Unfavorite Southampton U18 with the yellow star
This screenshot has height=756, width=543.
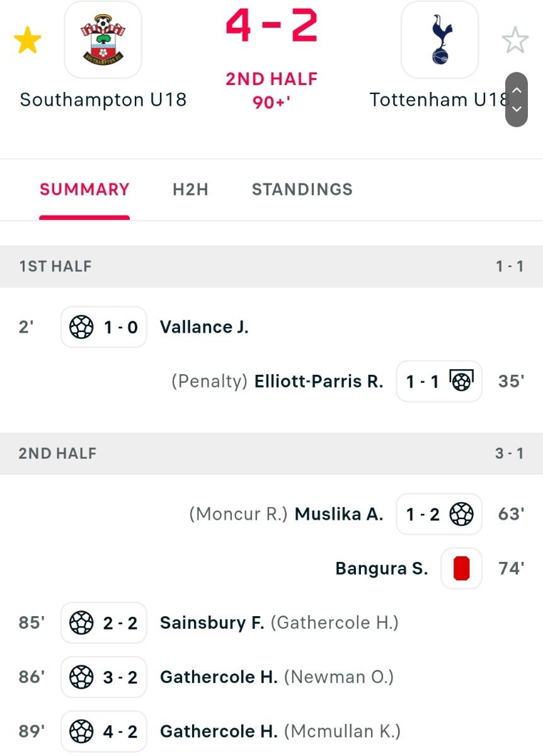pos(28,41)
